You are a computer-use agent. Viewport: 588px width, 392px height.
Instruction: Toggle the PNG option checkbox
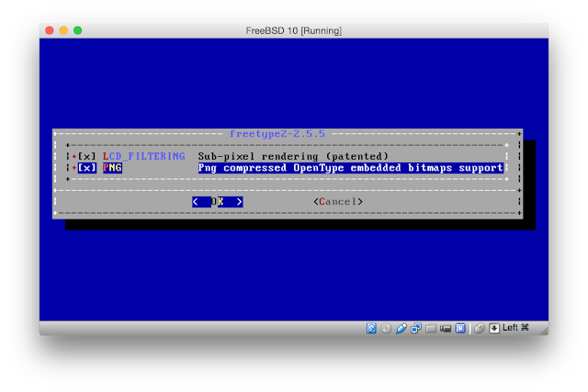point(86,167)
